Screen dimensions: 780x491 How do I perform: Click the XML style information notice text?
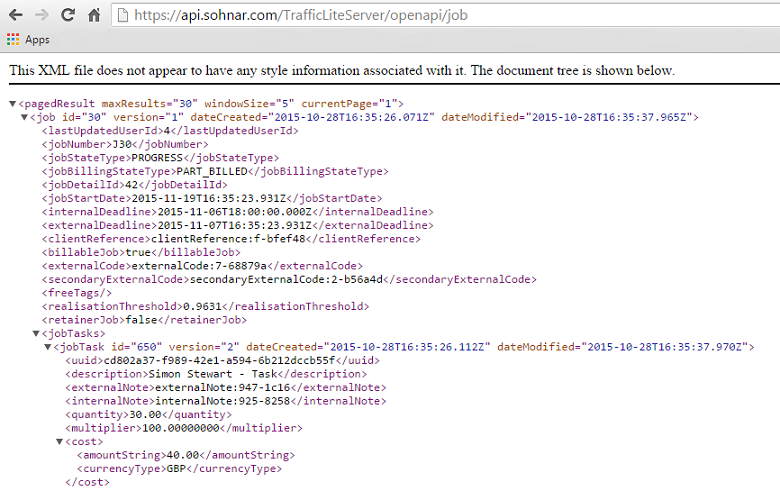342,71
